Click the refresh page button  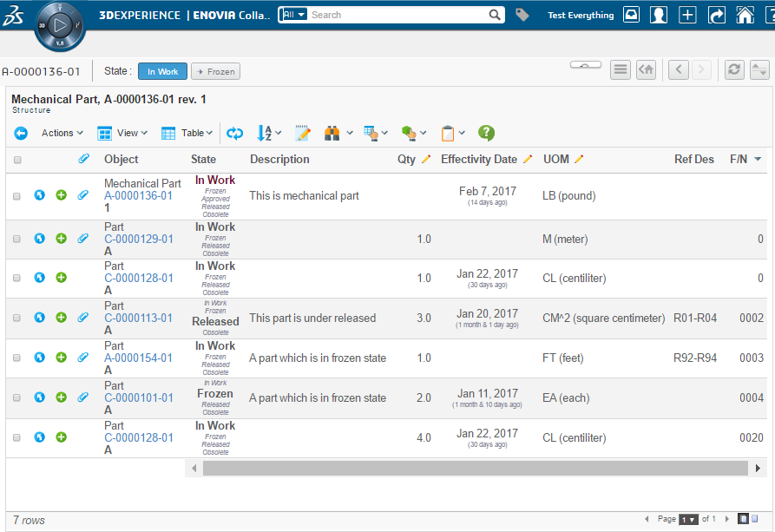tap(734, 70)
